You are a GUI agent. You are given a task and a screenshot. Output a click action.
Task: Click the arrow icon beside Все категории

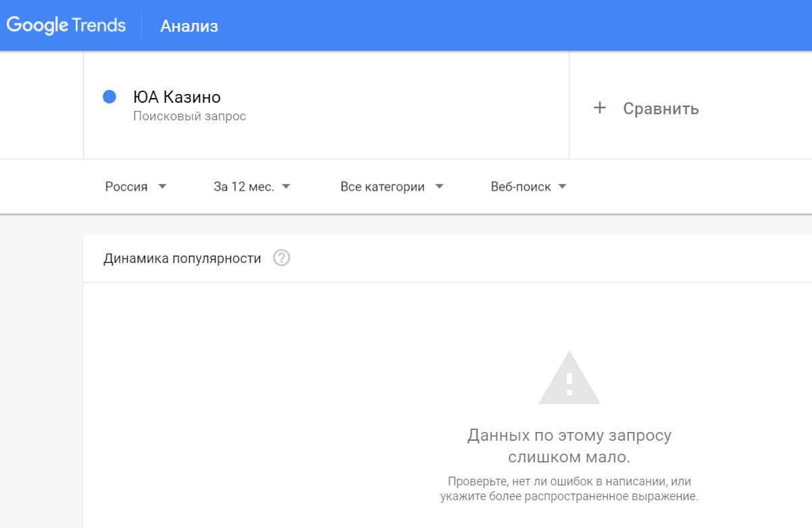tap(439, 187)
